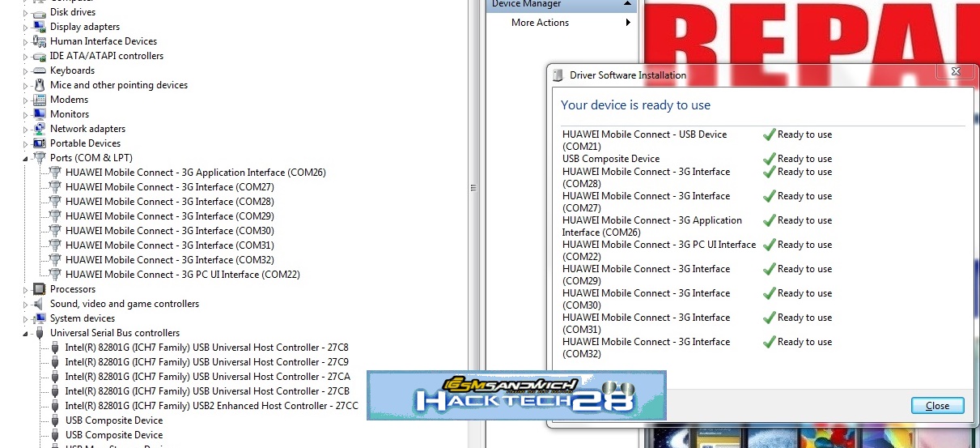The image size is (980, 448).
Task: Select HUAWEI Mobile Connect - 3G Interface (COM31)
Action: tap(169, 245)
